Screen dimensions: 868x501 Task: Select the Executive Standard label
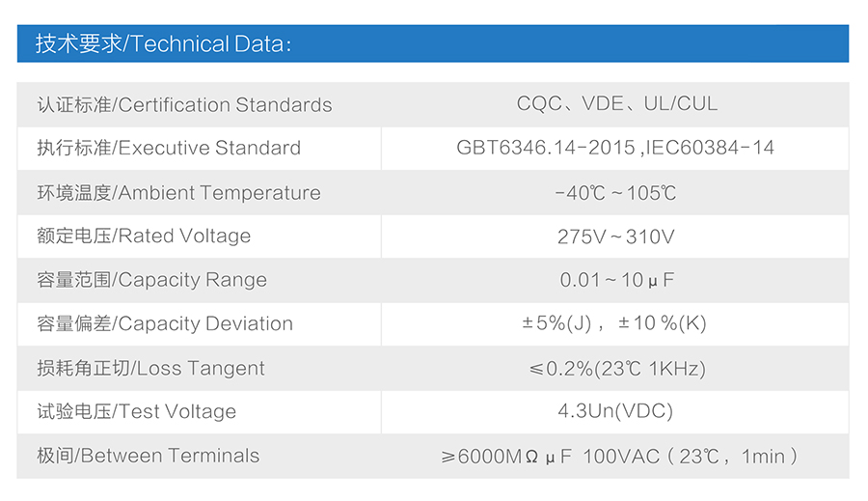click(x=169, y=148)
